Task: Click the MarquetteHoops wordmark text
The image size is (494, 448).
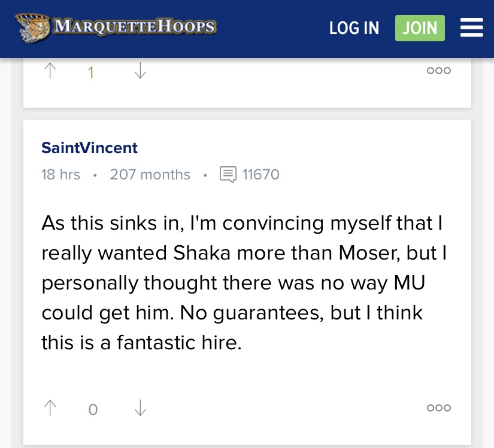Action: click(x=134, y=27)
